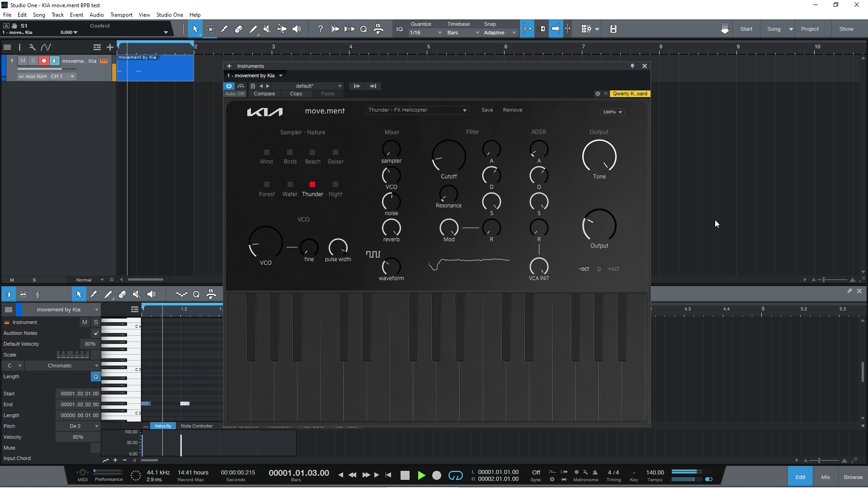Select the Mute tool in top toolbar

click(267, 29)
